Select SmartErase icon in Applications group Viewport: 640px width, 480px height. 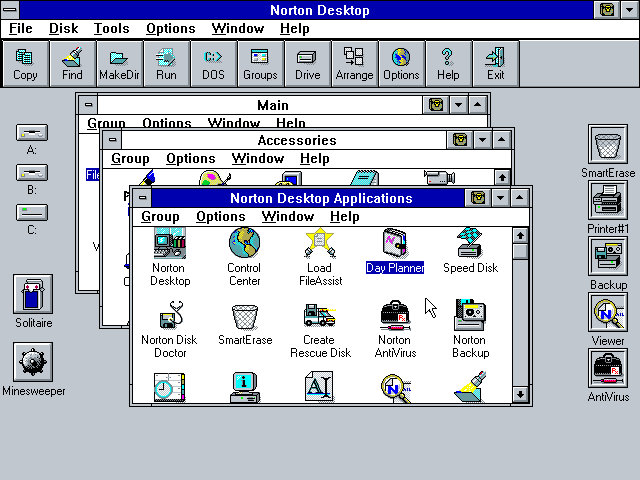pos(245,317)
